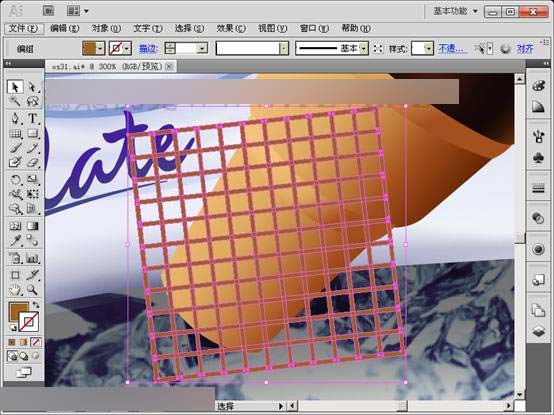
Task: Open 基本功能 workspace switcher dropdown
Action: point(456,11)
